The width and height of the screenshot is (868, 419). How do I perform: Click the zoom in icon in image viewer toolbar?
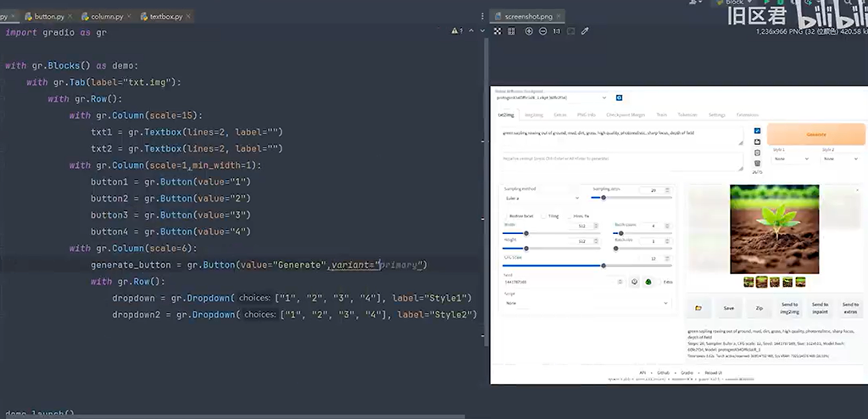[x=529, y=31]
